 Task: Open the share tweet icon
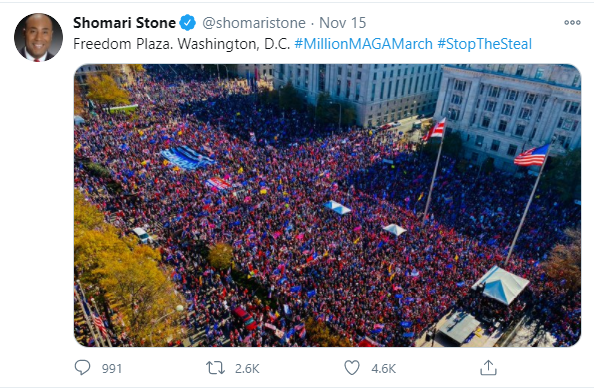point(488,368)
